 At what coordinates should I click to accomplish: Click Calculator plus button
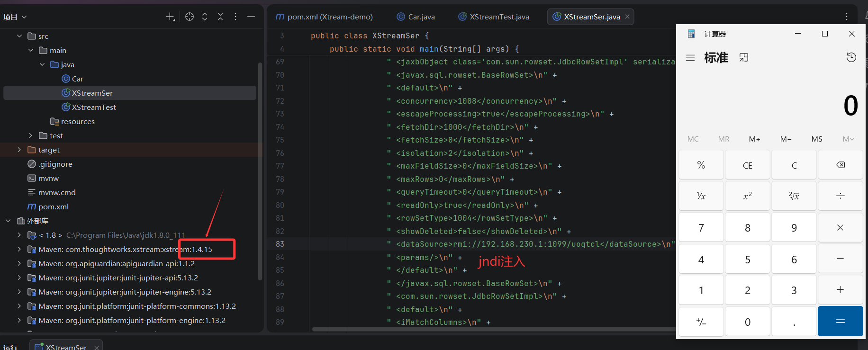coord(841,290)
